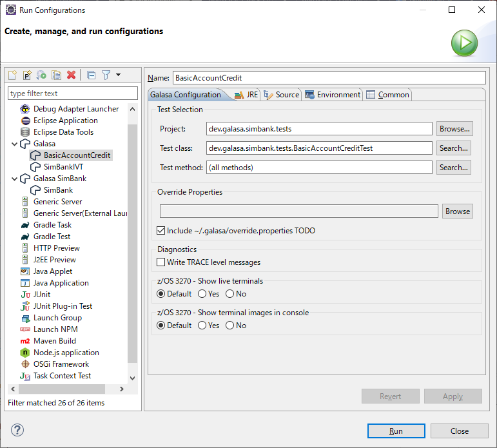Click the tree horizontal scrollbar thumb
The width and height of the screenshot is (497, 448).
click(x=62, y=389)
